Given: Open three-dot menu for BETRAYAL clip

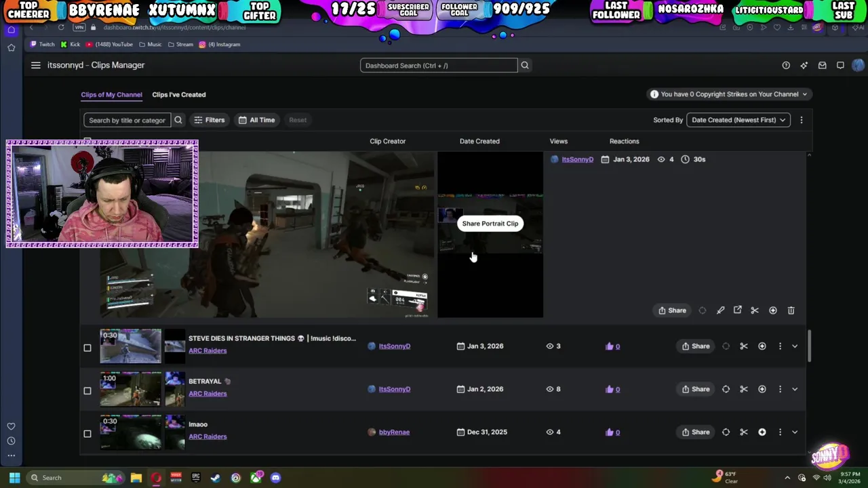Looking at the screenshot, I should point(780,389).
